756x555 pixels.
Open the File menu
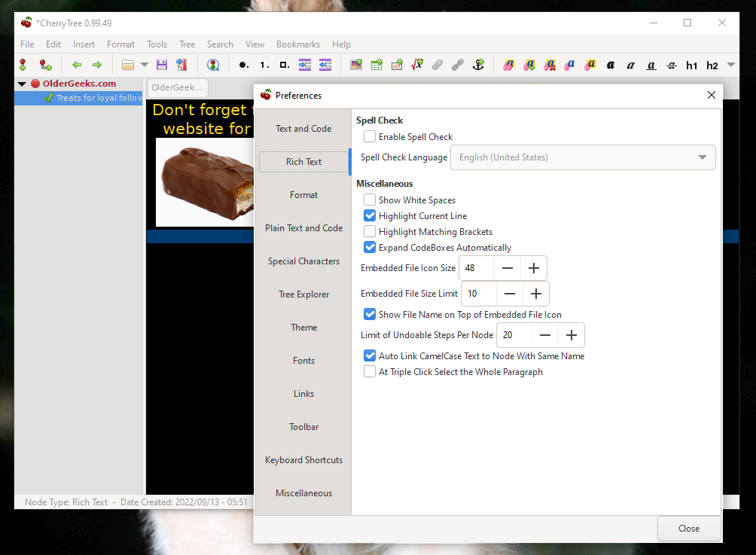[x=27, y=44]
